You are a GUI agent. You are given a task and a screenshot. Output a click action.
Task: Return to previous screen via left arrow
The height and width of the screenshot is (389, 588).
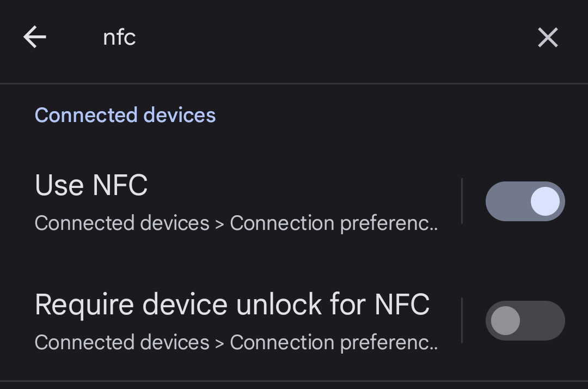[x=35, y=38]
